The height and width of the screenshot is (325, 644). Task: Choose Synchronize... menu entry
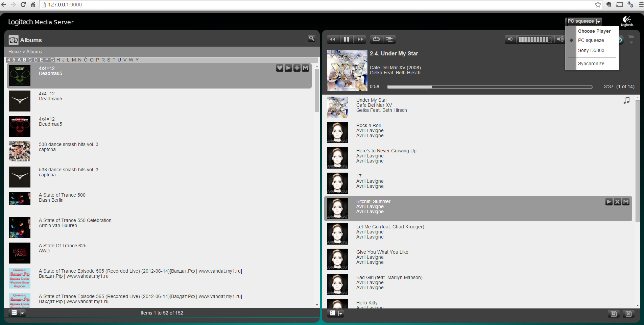pos(593,64)
